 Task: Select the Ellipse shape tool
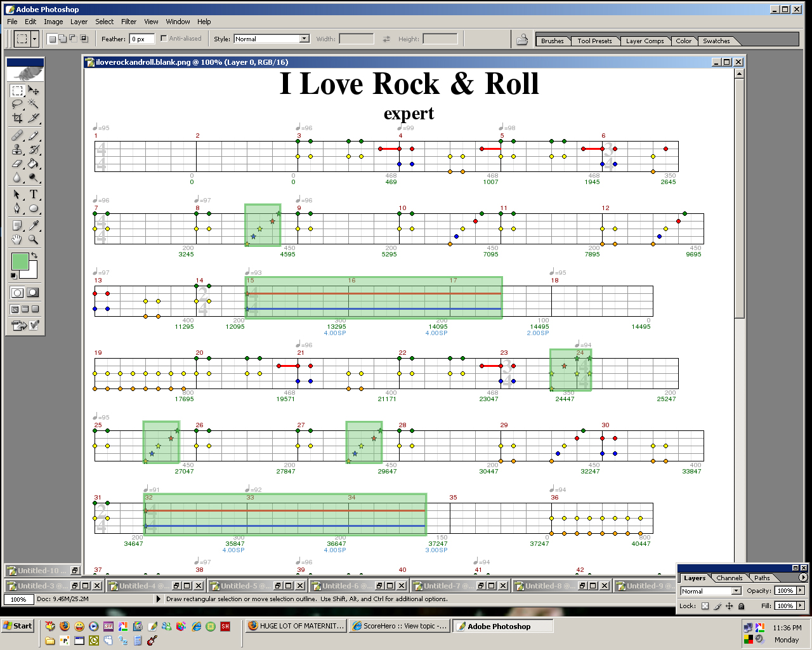34,208
